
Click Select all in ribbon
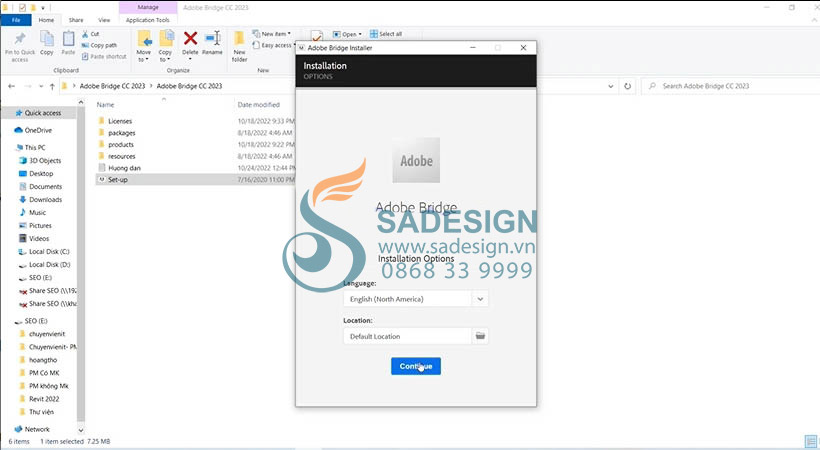386,34
